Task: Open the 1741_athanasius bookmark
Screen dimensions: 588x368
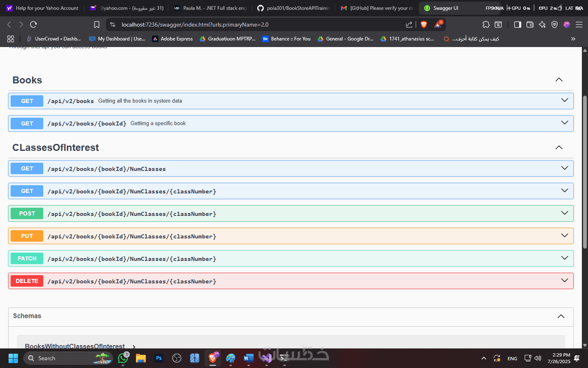Action: (407, 39)
